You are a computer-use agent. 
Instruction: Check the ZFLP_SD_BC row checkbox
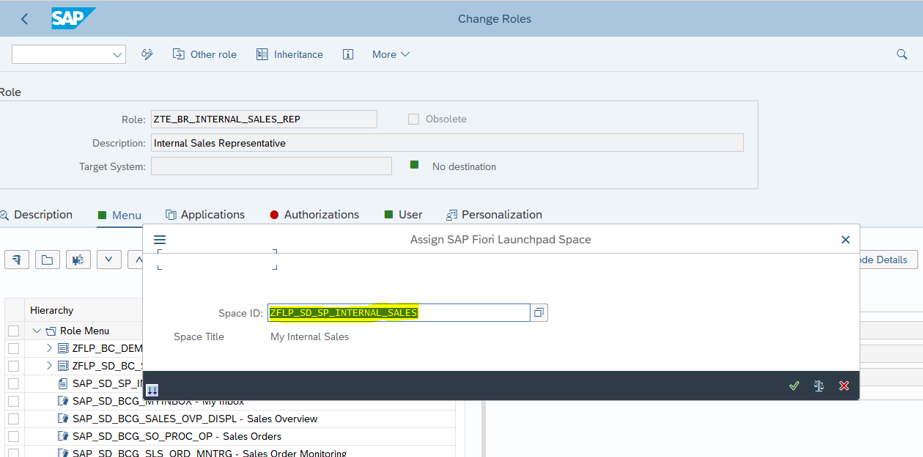tap(14, 366)
